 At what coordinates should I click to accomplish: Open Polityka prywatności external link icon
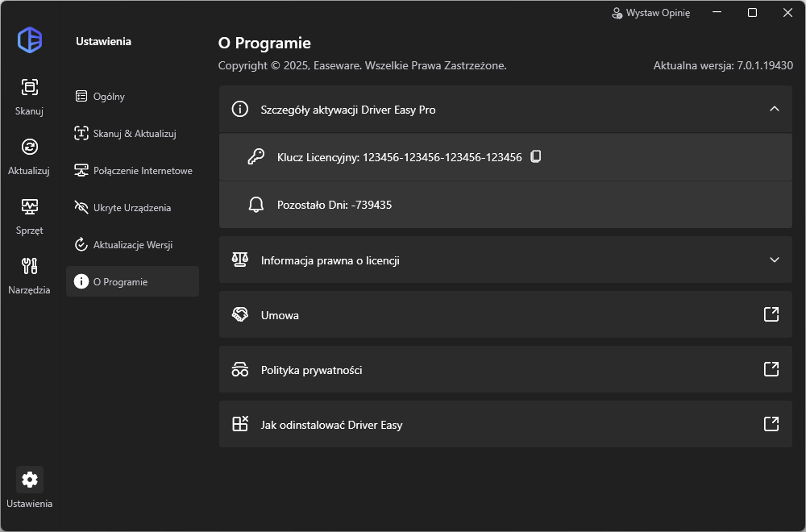(x=771, y=369)
